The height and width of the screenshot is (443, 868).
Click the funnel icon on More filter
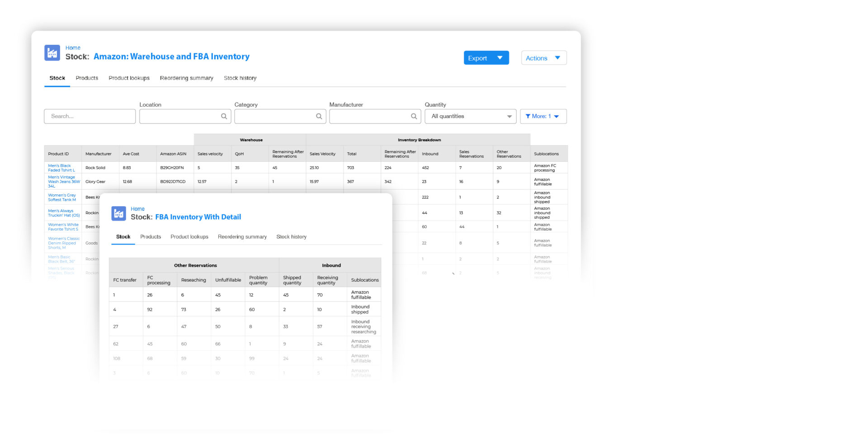tap(529, 116)
